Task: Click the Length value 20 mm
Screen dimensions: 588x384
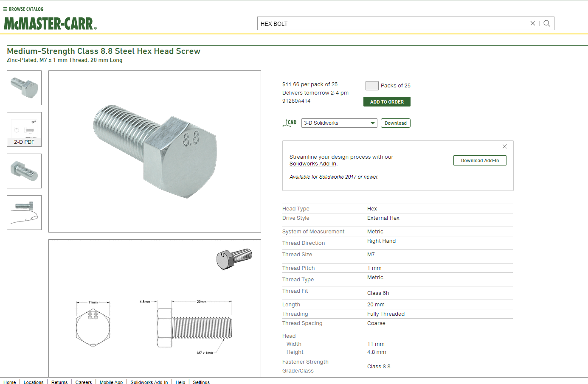Action: click(376, 305)
